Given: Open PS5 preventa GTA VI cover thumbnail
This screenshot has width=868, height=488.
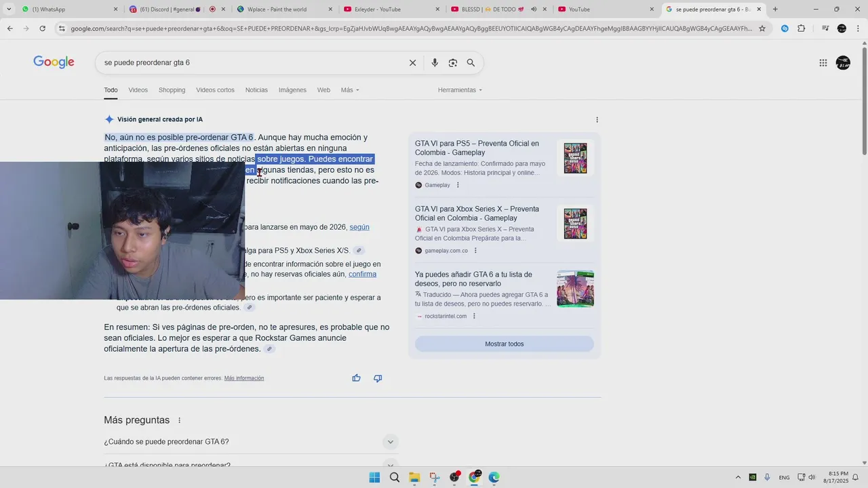Looking at the screenshot, I should 575,158.
